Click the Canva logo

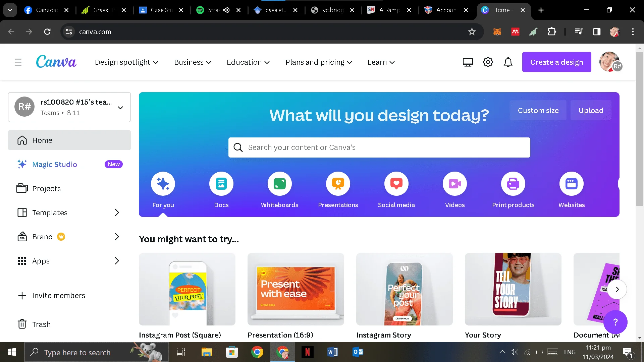click(x=56, y=62)
